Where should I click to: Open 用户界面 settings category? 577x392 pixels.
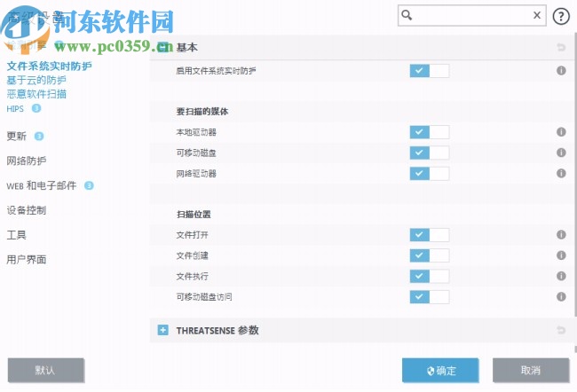(x=27, y=259)
